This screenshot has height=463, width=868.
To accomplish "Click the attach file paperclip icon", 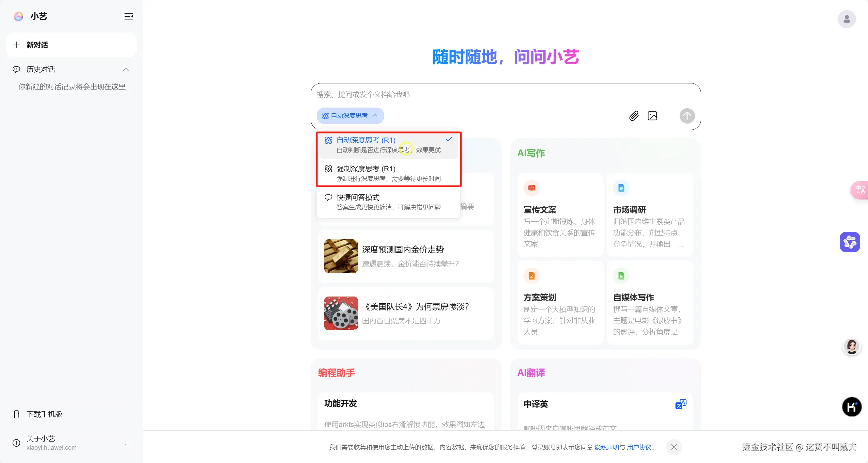I will [634, 116].
